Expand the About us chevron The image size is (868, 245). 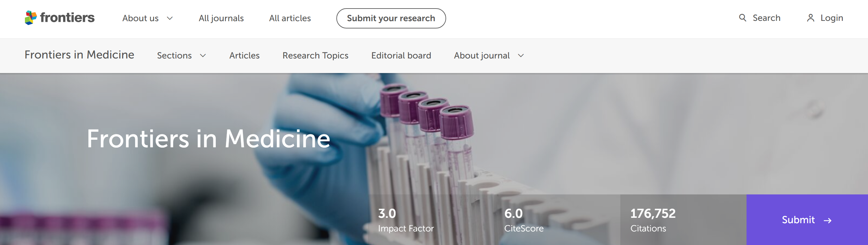(x=170, y=18)
